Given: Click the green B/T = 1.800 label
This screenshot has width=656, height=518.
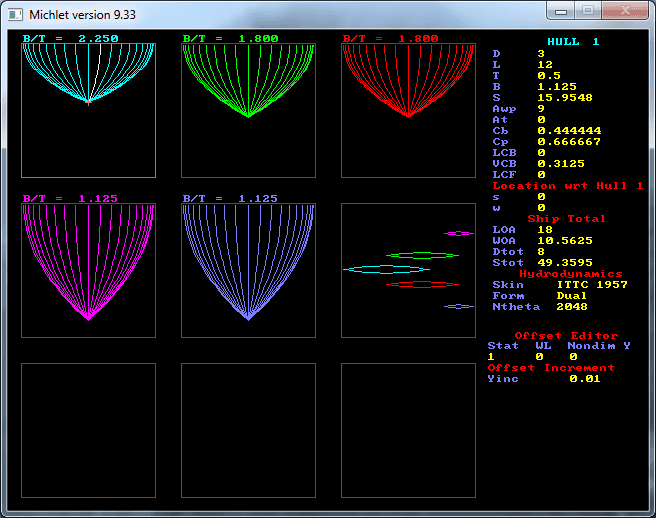Looking at the screenshot, I should (231, 38).
